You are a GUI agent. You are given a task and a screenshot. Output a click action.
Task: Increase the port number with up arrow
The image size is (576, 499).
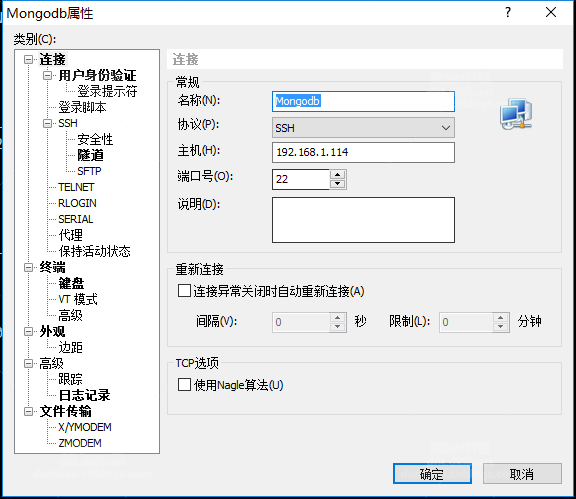pos(338,175)
